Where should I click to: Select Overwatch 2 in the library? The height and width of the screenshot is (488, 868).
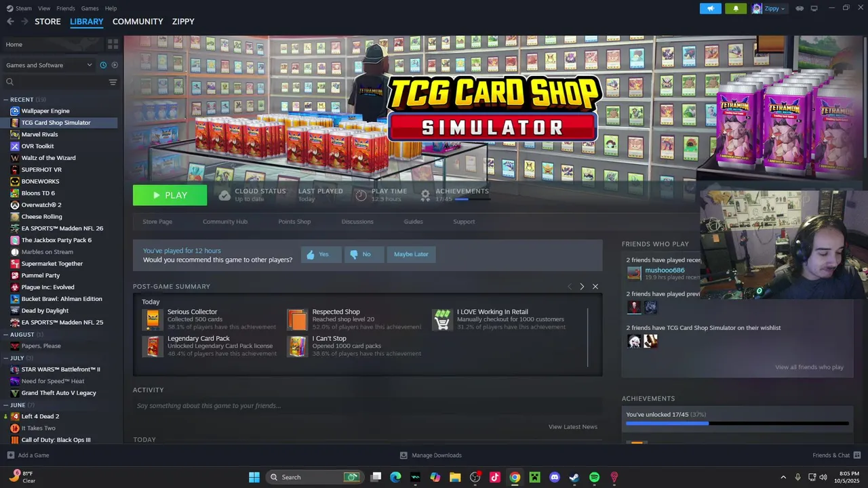point(41,205)
